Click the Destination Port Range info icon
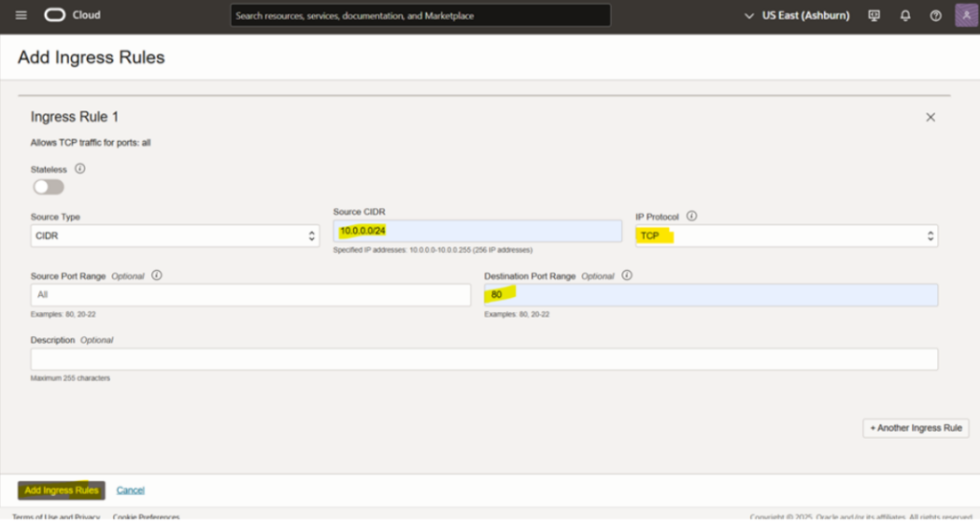Screen dimensions: 980x523 628,276
